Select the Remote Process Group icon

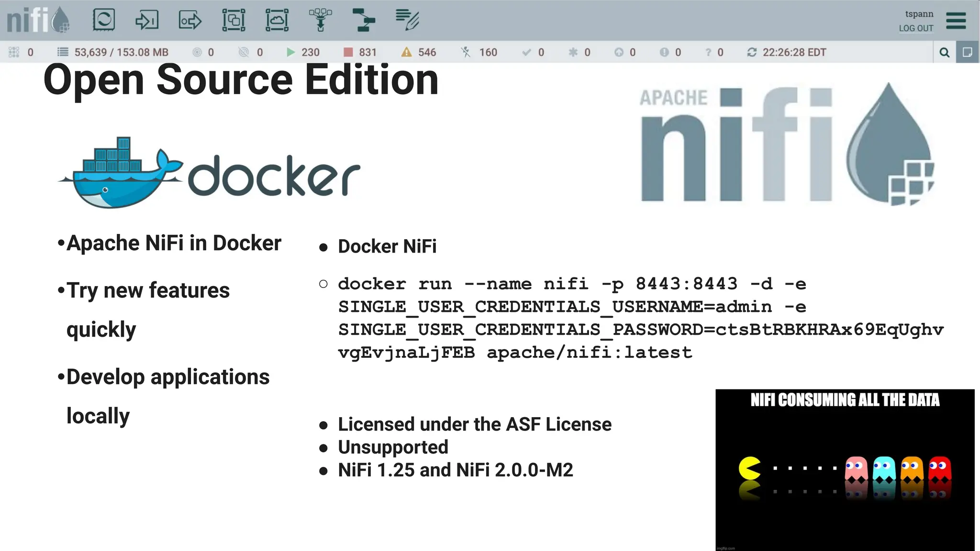[277, 20]
